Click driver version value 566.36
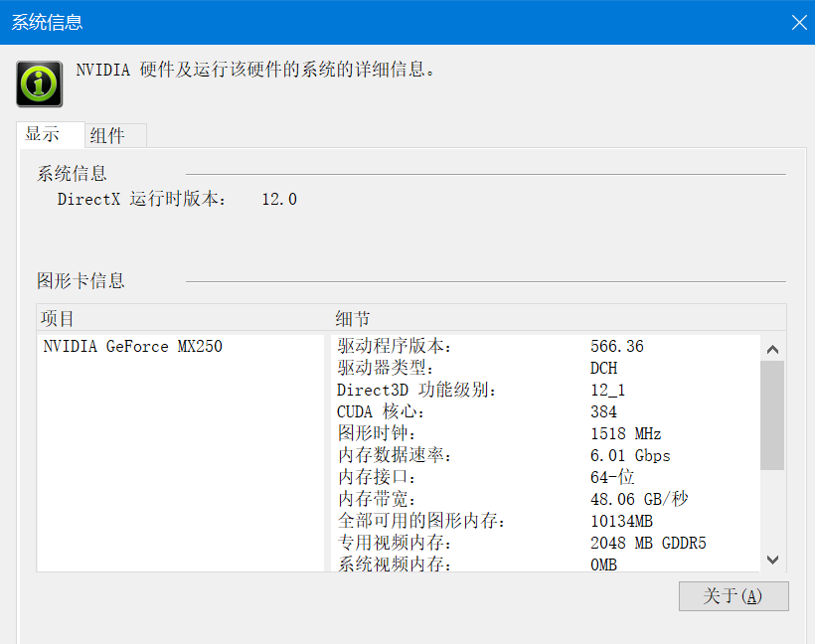The width and height of the screenshot is (815, 644). click(x=617, y=346)
